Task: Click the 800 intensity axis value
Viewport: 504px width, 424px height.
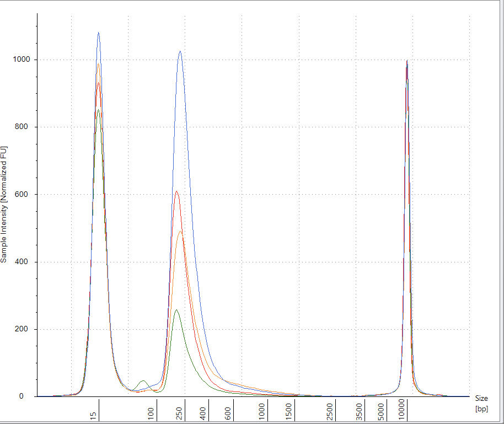Action: click(x=21, y=127)
